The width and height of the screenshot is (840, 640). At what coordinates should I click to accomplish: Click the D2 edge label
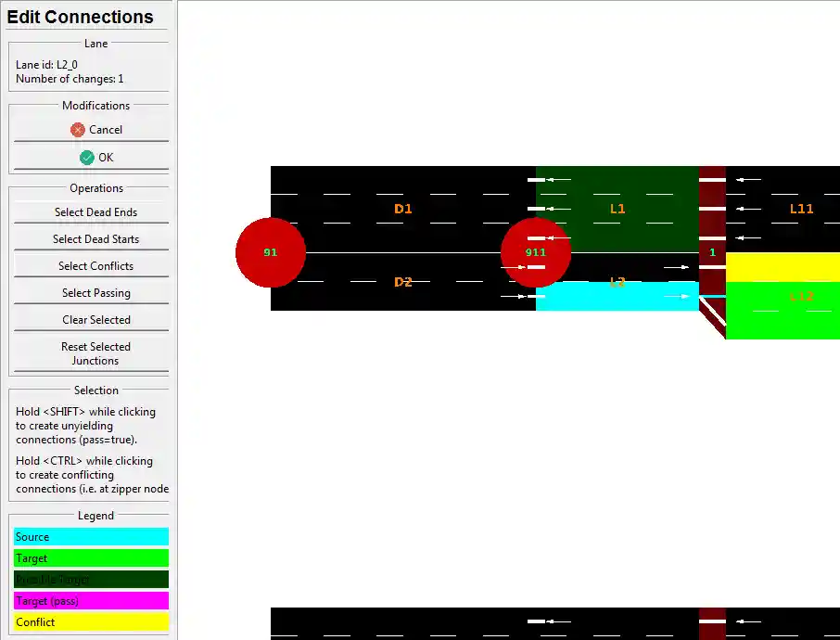pos(403,282)
